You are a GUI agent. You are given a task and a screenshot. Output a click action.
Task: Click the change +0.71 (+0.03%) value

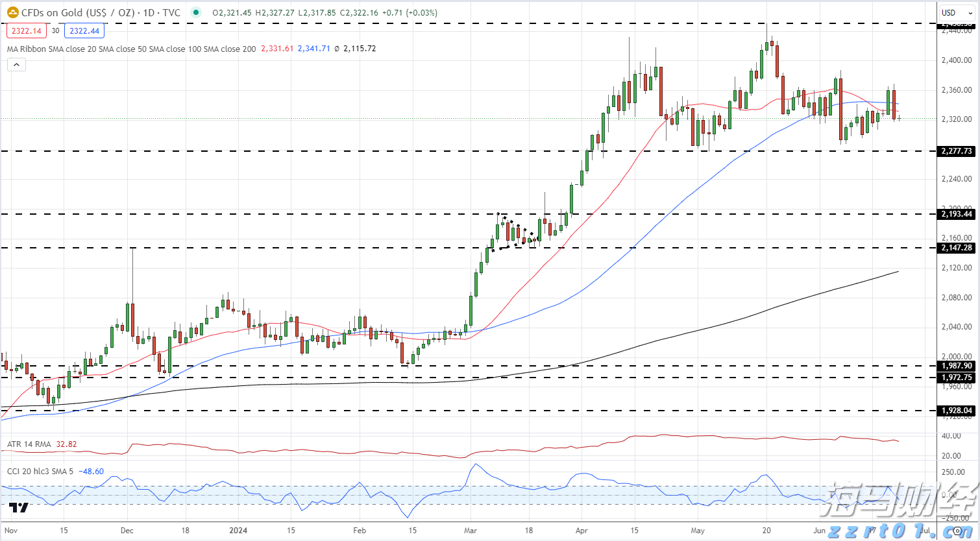(x=410, y=12)
